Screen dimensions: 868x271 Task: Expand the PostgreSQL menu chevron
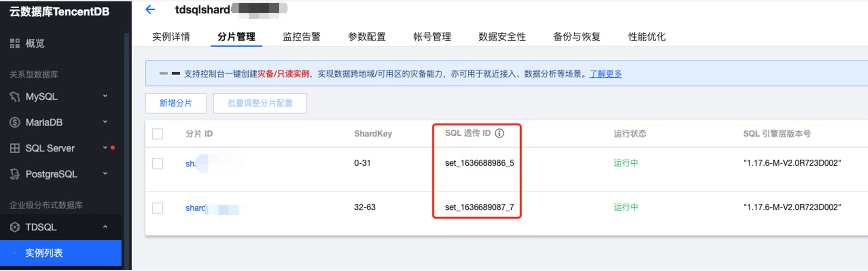(x=105, y=174)
